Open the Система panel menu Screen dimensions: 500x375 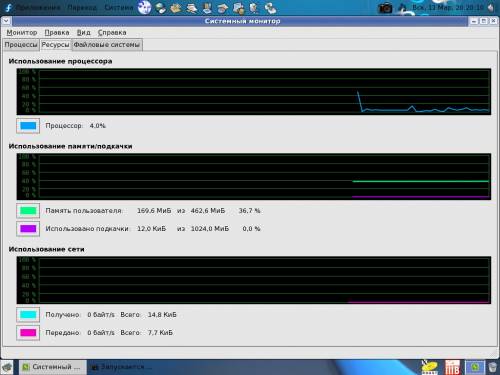119,7
